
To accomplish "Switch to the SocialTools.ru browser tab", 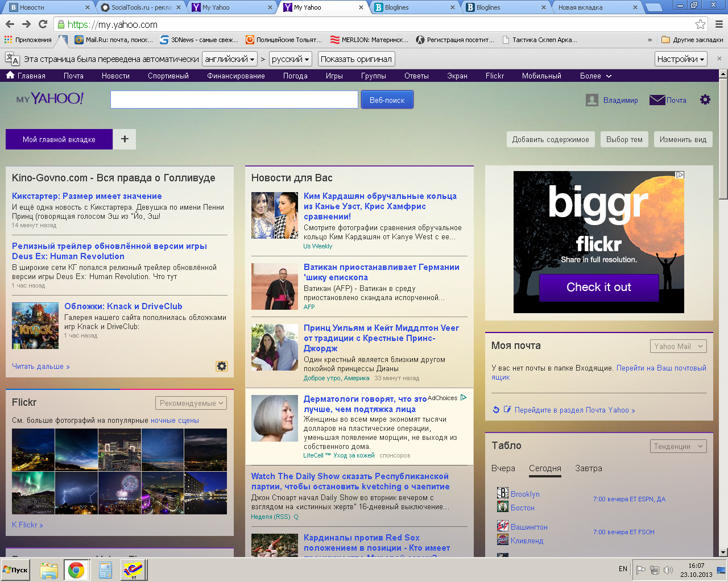I will (141, 7).
